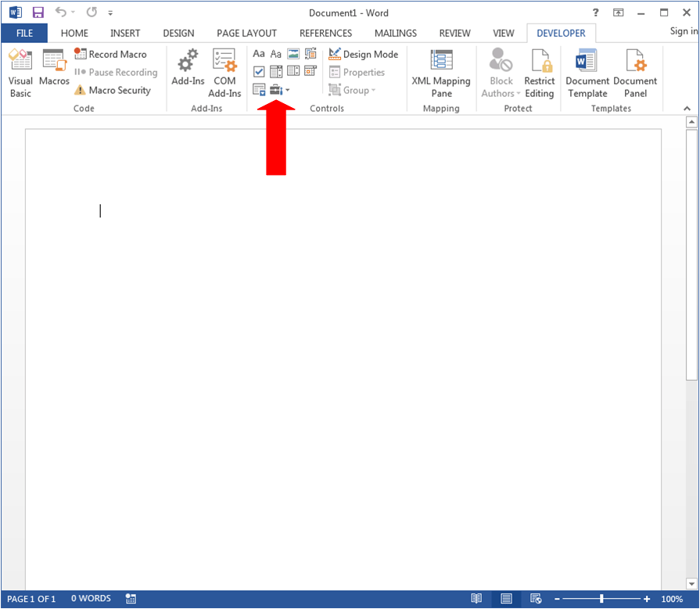The width and height of the screenshot is (700, 609).
Task: Click PAGE 1 OF 1 in status bar
Action: pos(31,599)
